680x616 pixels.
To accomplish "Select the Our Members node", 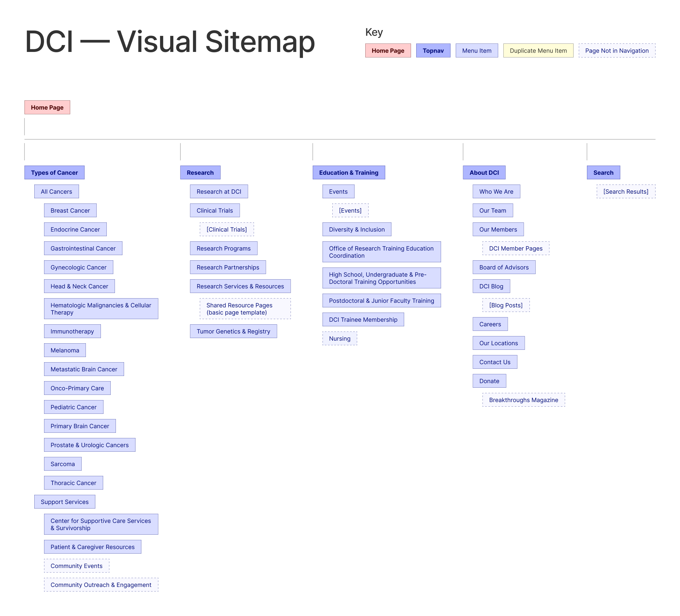I will pyautogui.click(x=498, y=229).
